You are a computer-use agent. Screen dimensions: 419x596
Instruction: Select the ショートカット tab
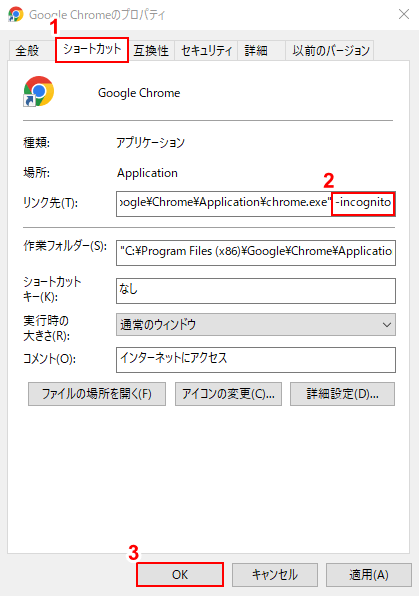[92, 49]
